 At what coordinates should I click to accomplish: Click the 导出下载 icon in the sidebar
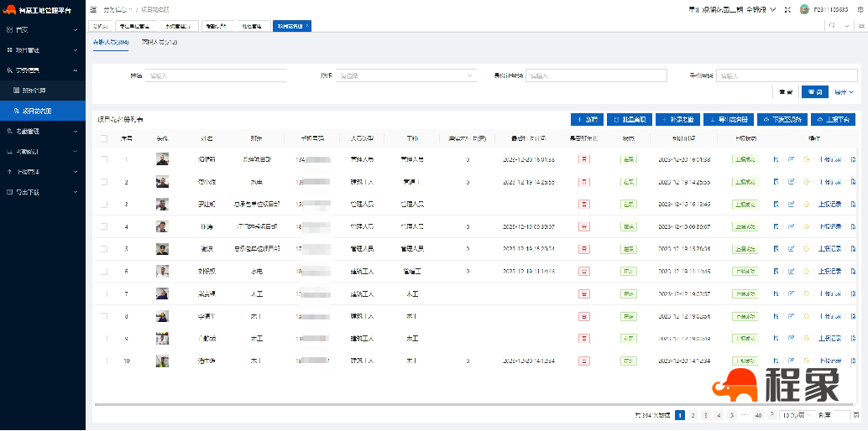[x=9, y=192]
